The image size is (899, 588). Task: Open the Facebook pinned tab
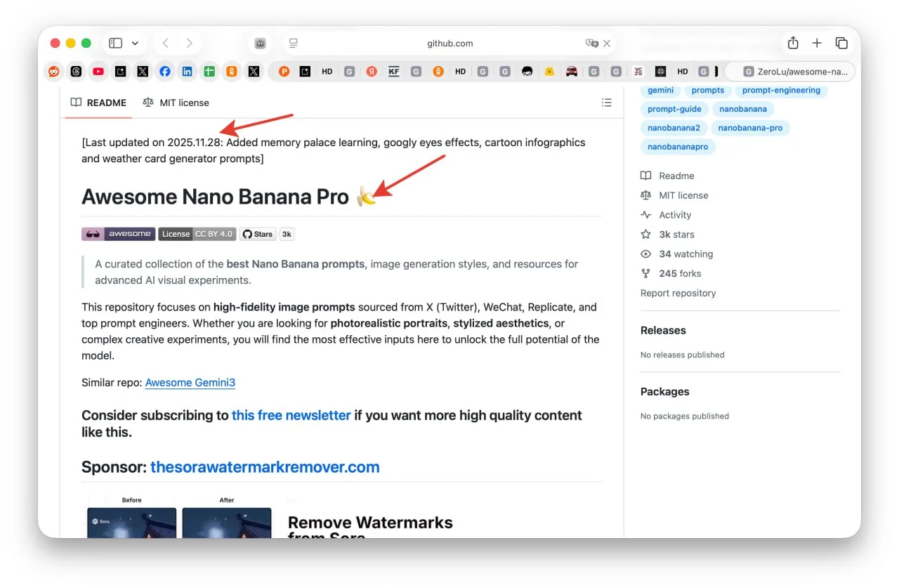(x=164, y=71)
